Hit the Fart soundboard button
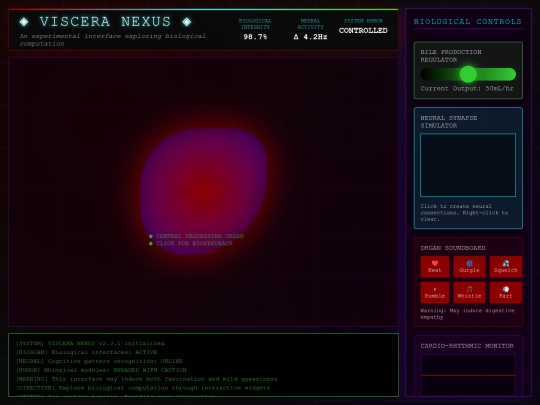The height and width of the screenshot is (405, 540). pos(506,292)
